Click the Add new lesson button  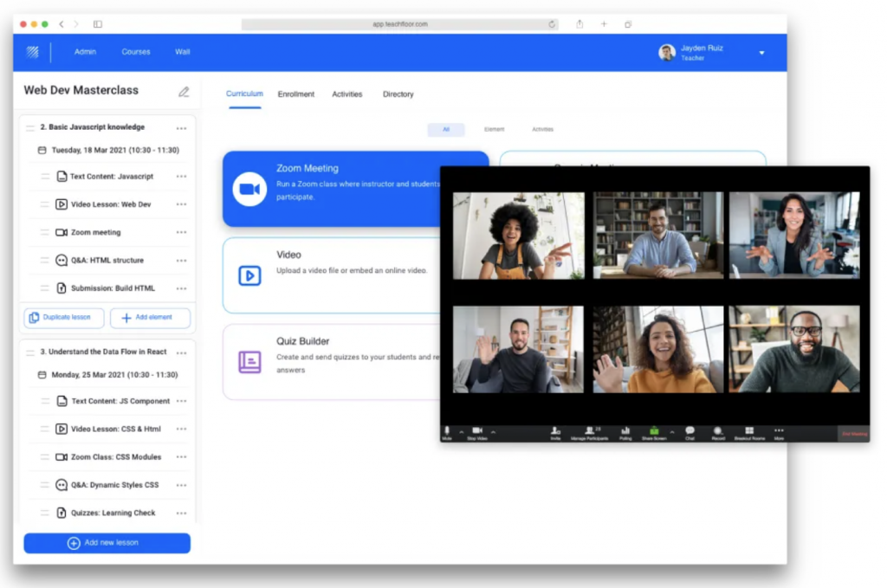click(x=107, y=543)
